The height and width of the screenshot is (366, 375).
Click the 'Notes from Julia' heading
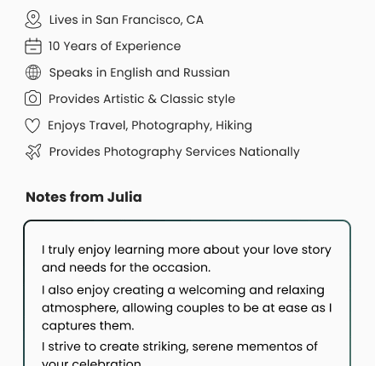pos(84,197)
